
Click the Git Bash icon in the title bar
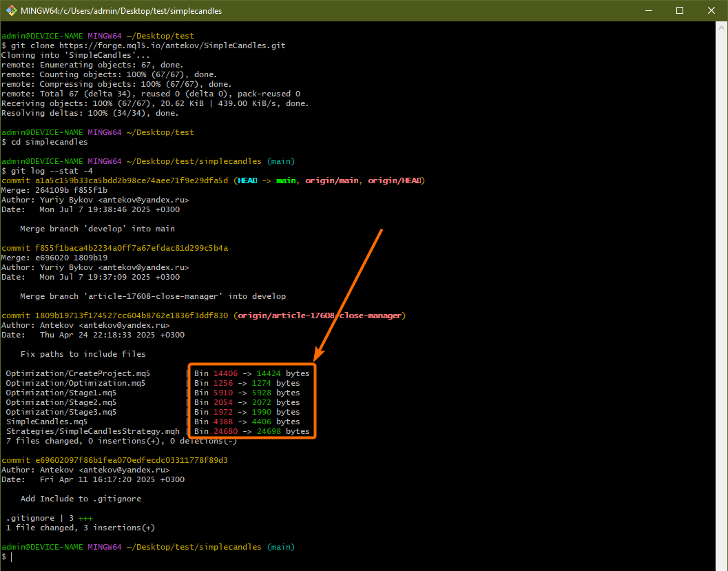[x=11, y=11]
